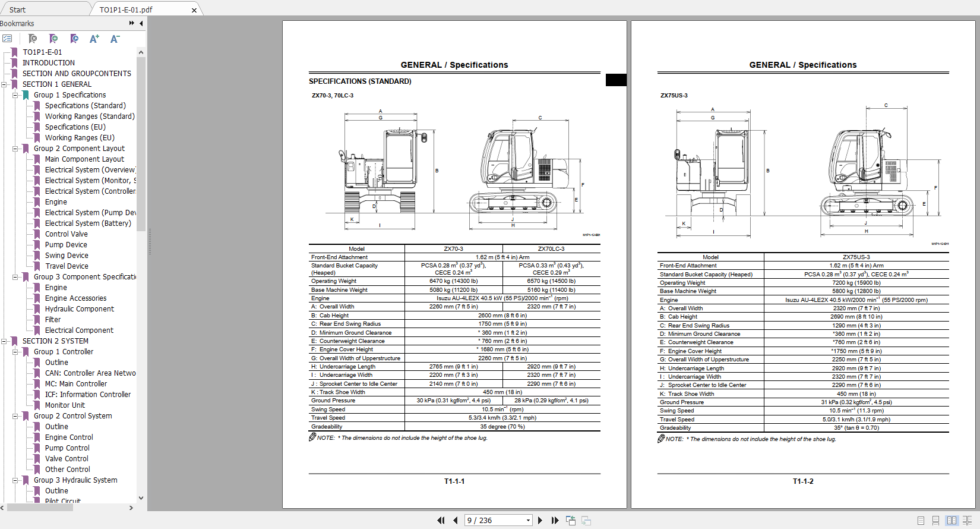
Task: Open the Control Valve bookmark
Action: (66, 234)
